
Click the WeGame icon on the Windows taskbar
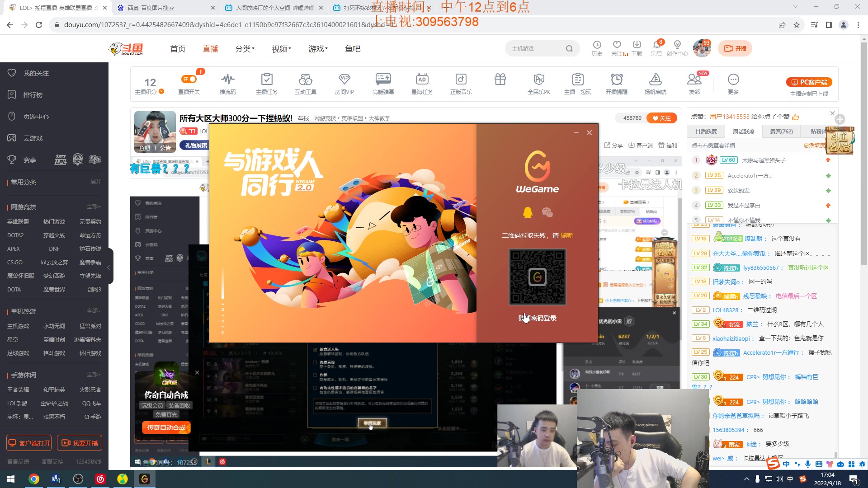pos(145,479)
